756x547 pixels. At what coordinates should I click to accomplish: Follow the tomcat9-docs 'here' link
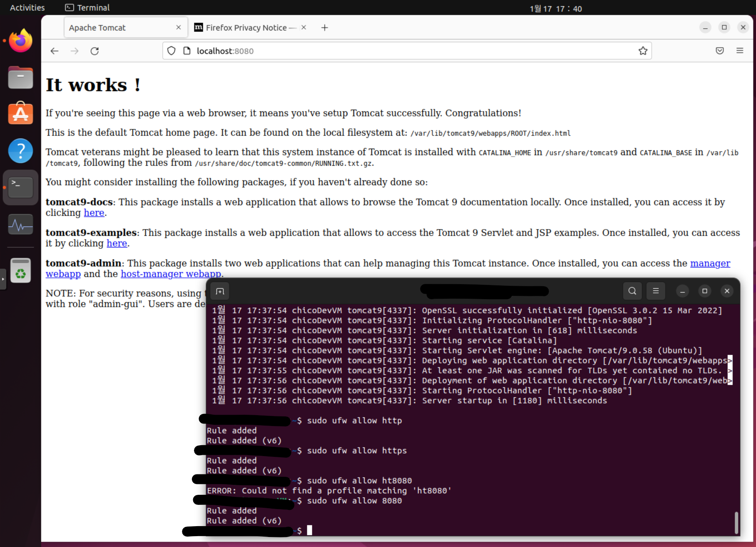pyautogui.click(x=94, y=213)
